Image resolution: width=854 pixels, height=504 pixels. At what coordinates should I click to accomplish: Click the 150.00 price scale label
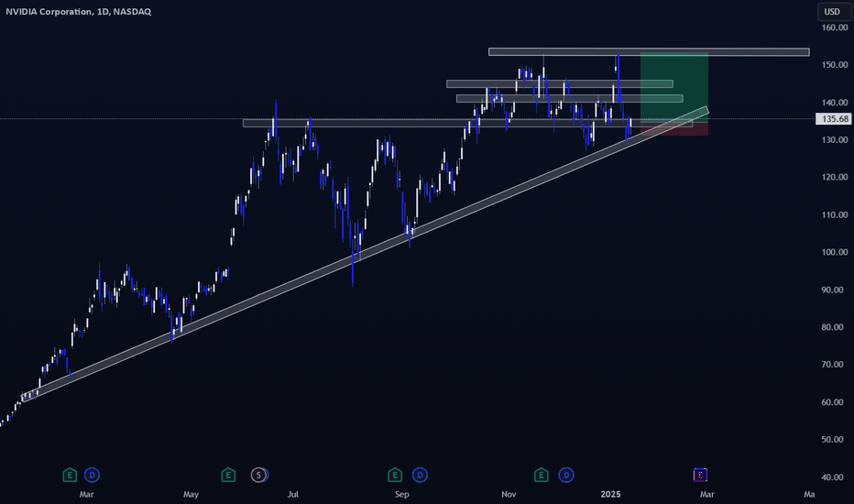(x=835, y=65)
